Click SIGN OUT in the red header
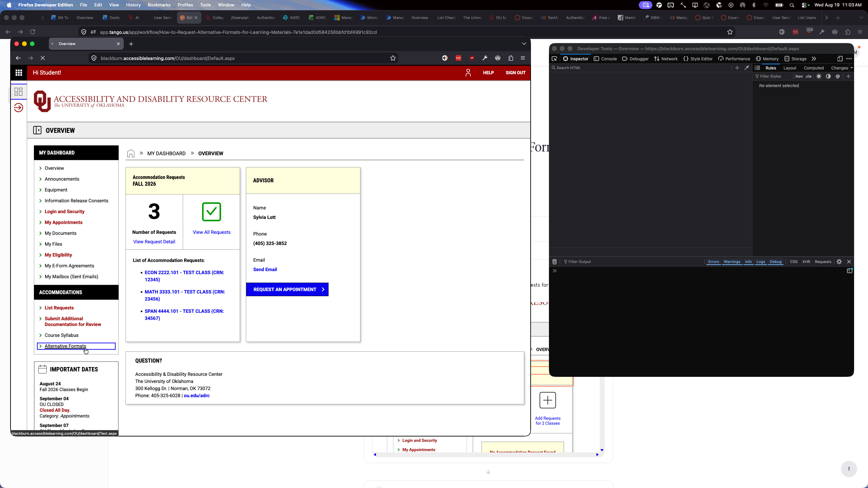 pos(515,73)
